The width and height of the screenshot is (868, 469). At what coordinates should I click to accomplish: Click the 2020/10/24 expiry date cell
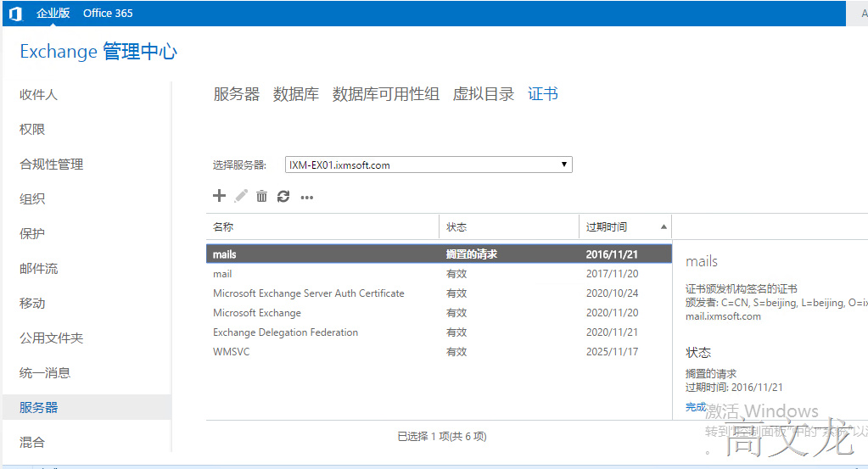click(x=613, y=293)
